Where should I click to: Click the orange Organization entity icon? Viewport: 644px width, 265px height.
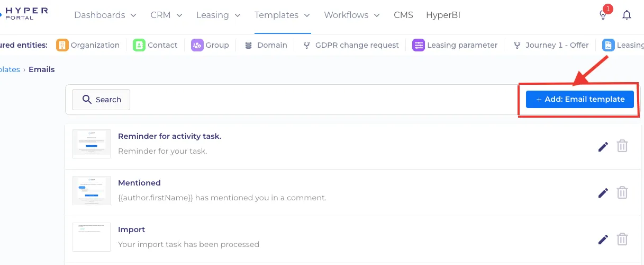(62, 45)
